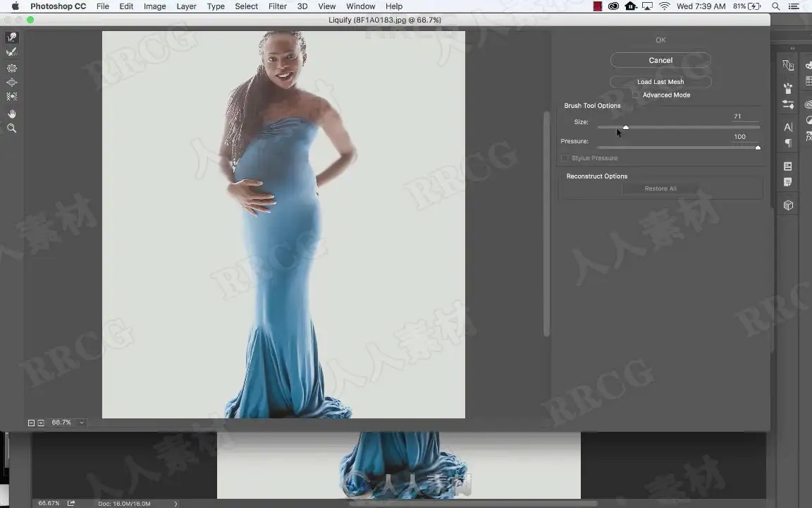The width and height of the screenshot is (812, 508).
Task: Open the Select menu
Action: 247,6
